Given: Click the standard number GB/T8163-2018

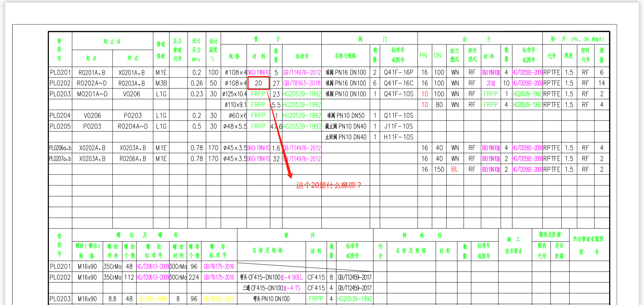Looking at the screenshot, I should pos(302,83).
